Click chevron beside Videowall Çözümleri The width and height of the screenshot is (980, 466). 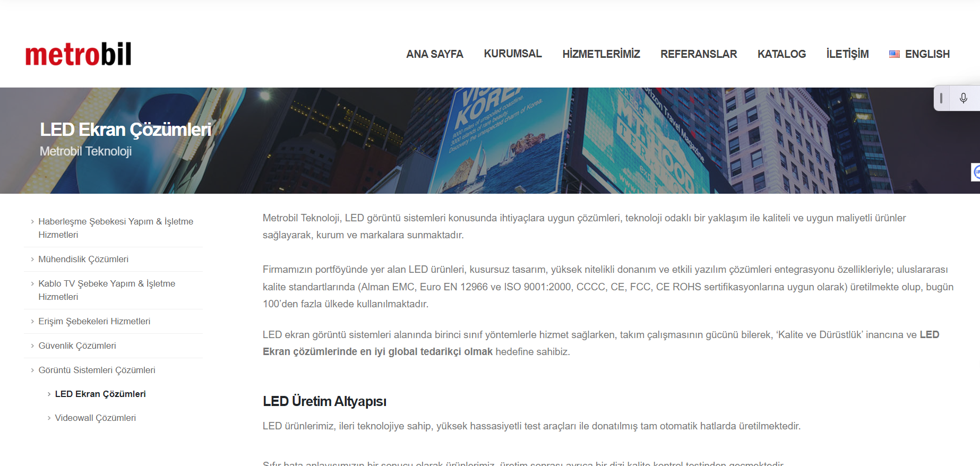click(x=49, y=418)
